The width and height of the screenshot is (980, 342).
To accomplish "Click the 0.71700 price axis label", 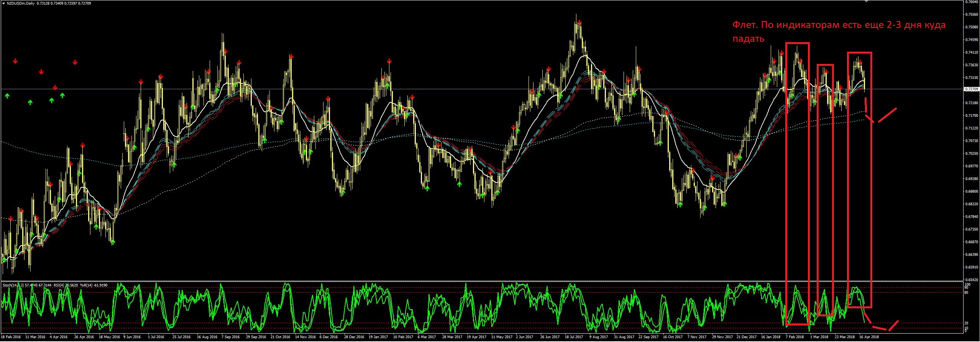I will (972, 116).
